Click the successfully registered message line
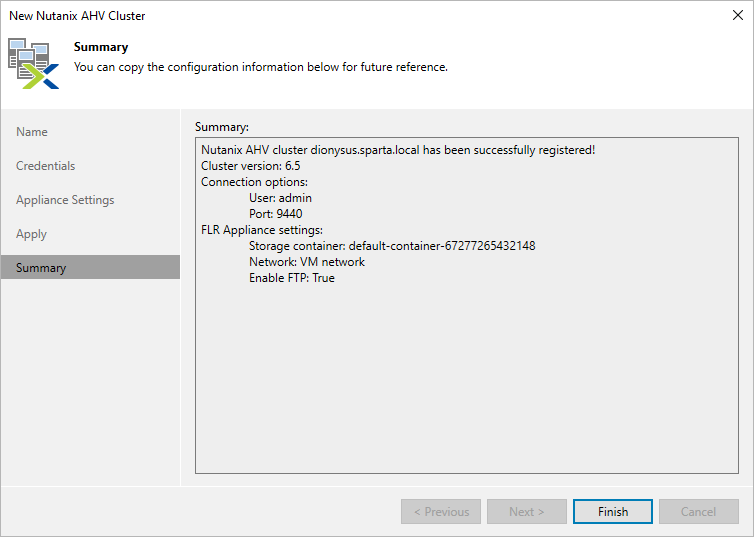This screenshot has width=754, height=537. pos(398,150)
